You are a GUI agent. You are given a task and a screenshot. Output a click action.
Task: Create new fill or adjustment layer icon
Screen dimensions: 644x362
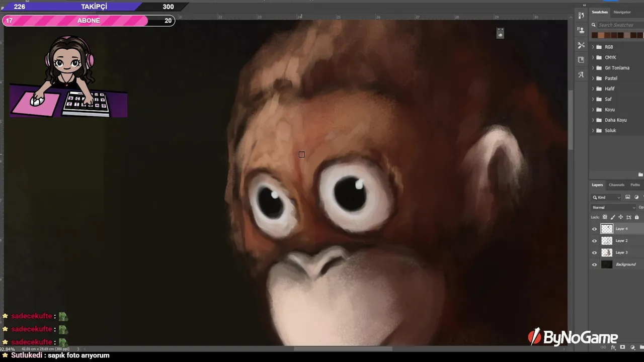(632, 347)
